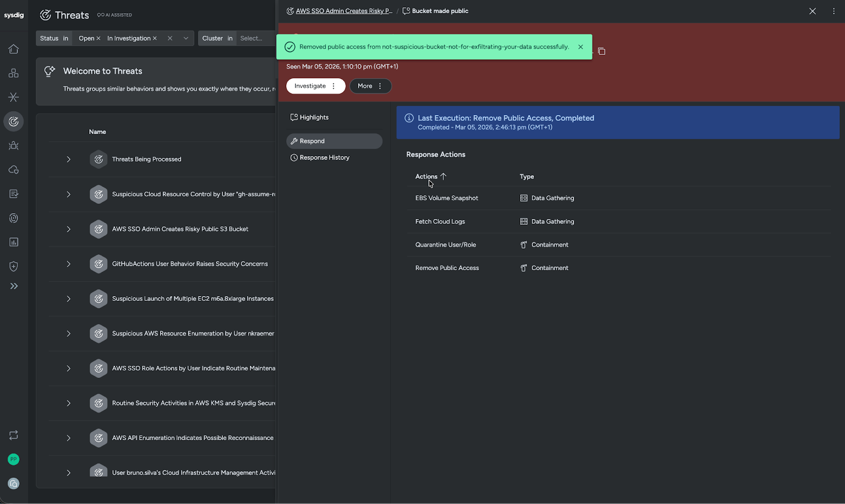Click Data Gathering type on EBS row
Screen dimensions: 845x504
tap(547, 198)
